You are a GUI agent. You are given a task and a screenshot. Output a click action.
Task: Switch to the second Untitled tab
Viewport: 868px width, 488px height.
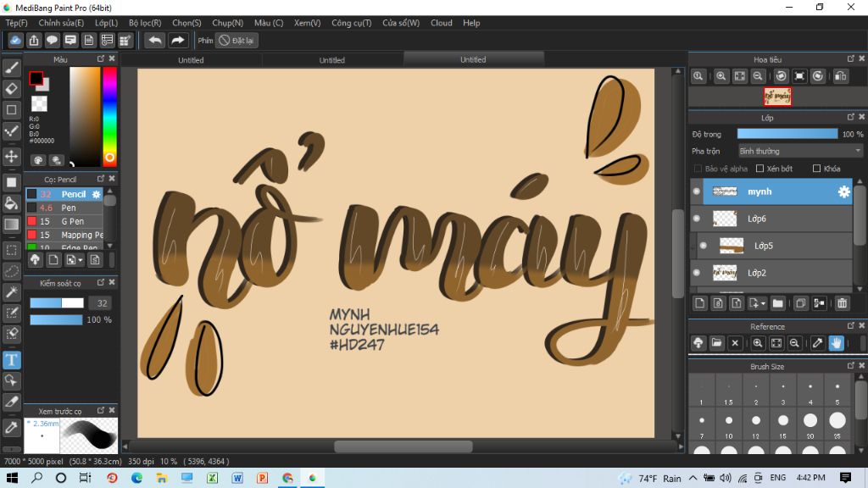click(x=331, y=60)
